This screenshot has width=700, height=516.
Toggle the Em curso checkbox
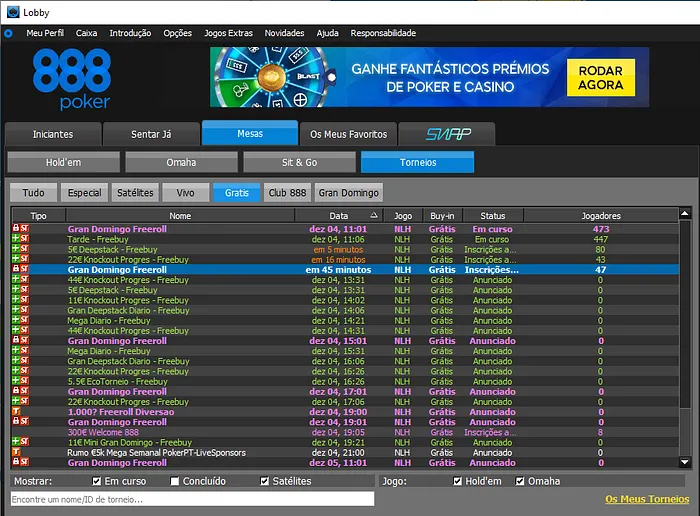tap(96, 481)
